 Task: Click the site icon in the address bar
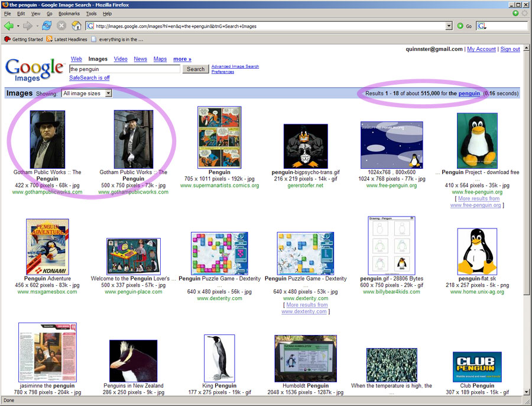[x=90, y=26]
